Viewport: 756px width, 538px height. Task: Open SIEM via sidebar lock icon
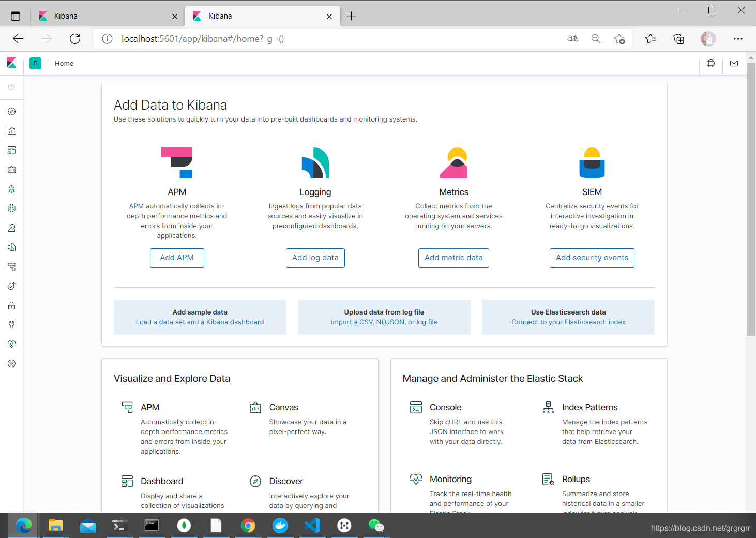(11, 306)
